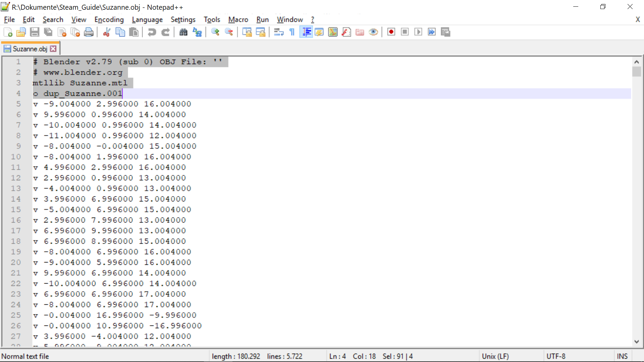Close the Suzanne.obj tab with red X

53,49
